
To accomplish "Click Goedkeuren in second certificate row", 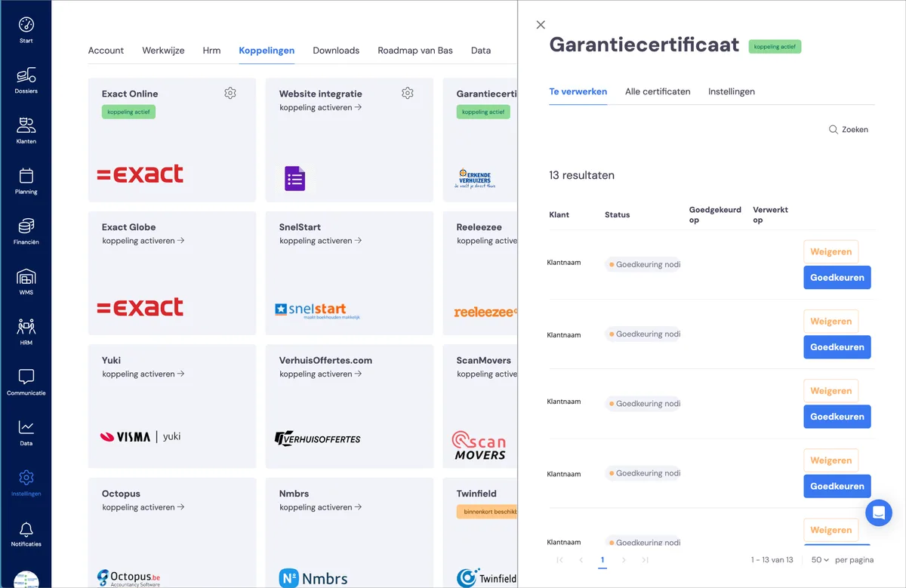I will point(837,347).
